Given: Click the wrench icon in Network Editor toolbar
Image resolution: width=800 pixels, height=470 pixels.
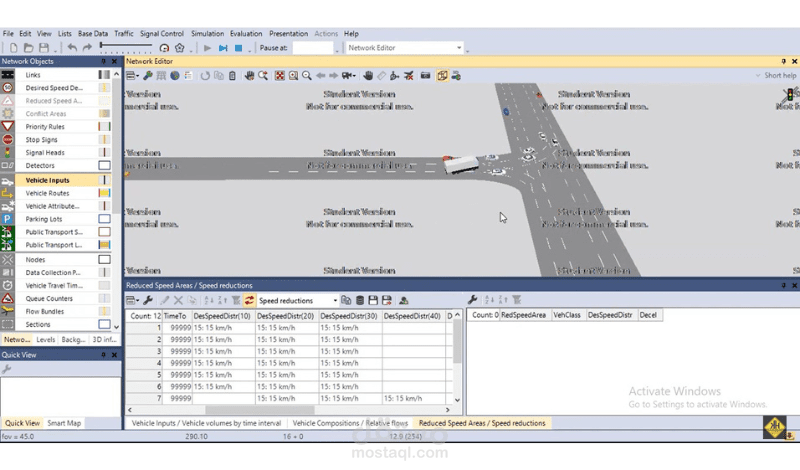Looking at the screenshot, I should 148,76.
